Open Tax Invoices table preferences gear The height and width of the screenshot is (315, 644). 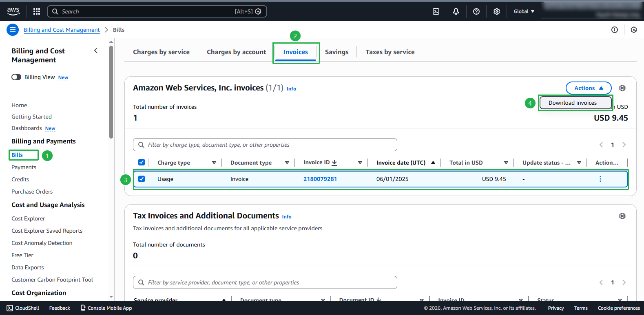622,216
